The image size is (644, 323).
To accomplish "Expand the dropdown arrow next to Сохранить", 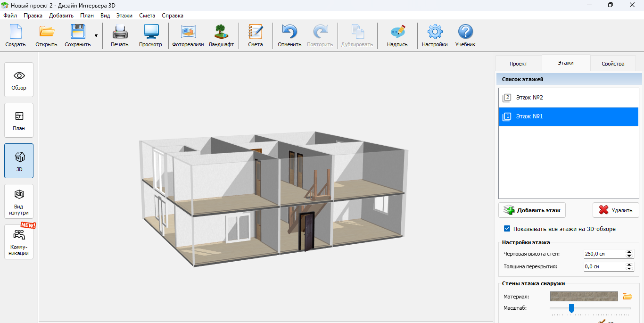I will (96, 36).
